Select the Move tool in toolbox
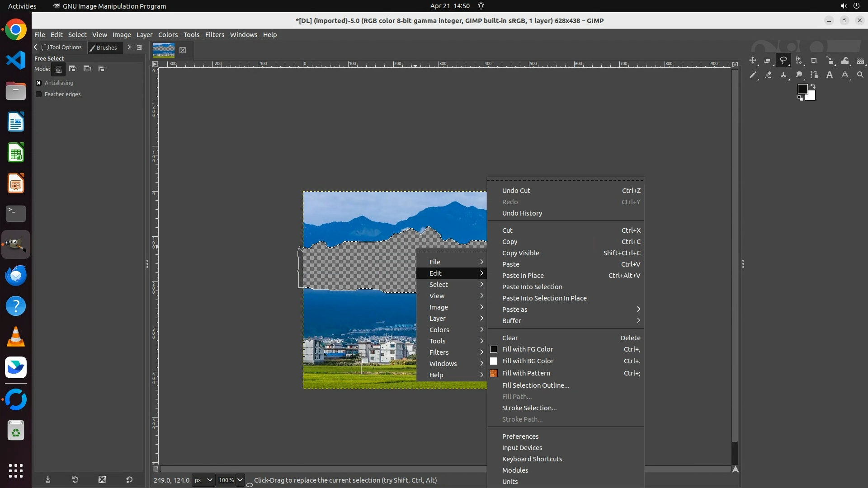This screenshot has height=488, width=868. [x=753, y=61]
